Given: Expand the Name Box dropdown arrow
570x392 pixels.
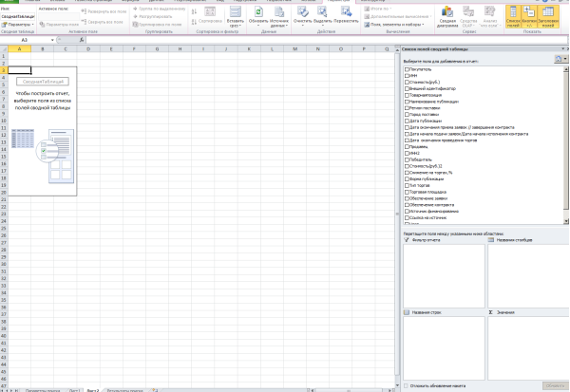Looking at the screenshot, I should [52, 40].
